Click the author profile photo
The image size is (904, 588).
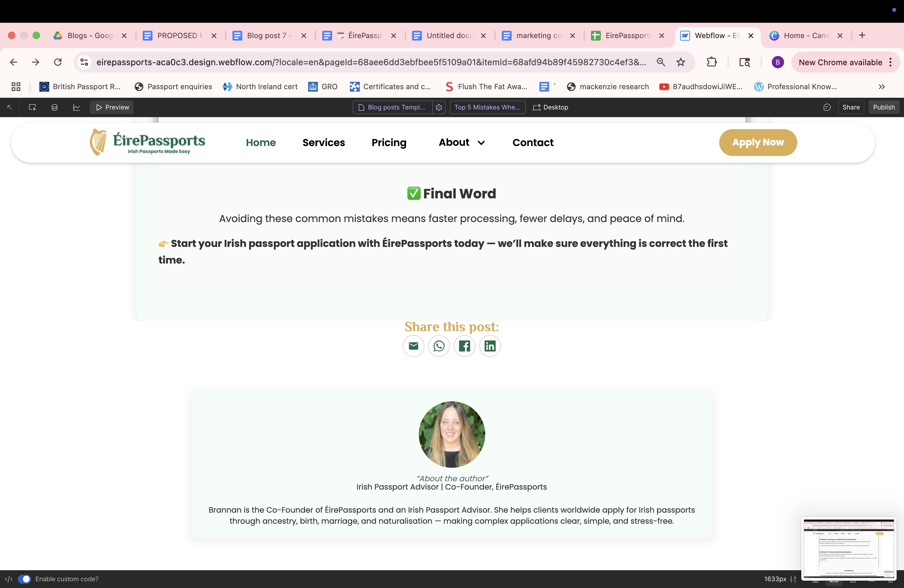coord(452,434)
